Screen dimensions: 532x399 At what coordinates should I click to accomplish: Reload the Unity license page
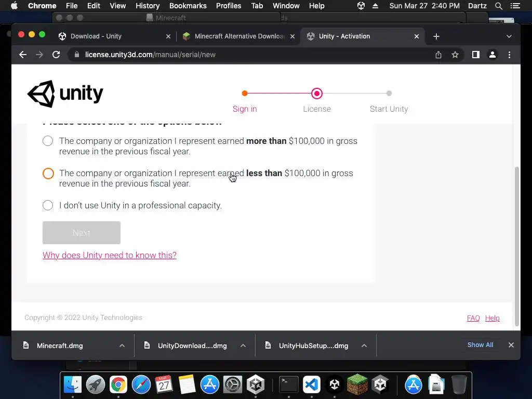coord(56,55)
